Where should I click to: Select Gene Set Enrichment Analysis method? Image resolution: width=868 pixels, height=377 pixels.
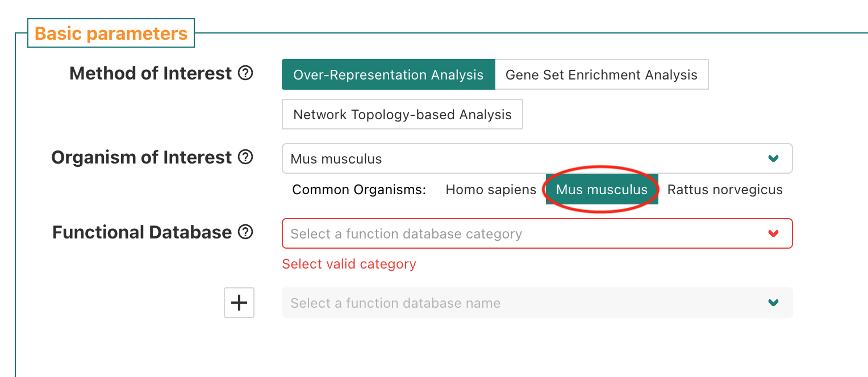tap(602, 74)
